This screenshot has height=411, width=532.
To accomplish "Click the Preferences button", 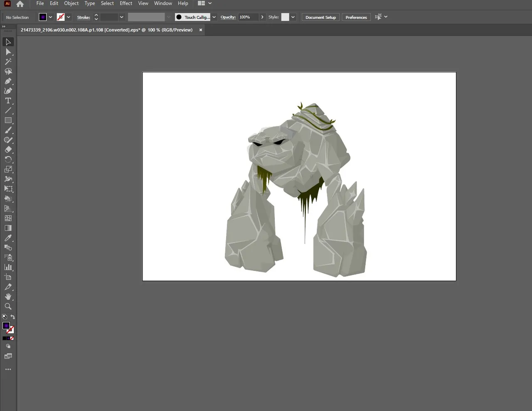I will tap(356, 17).
